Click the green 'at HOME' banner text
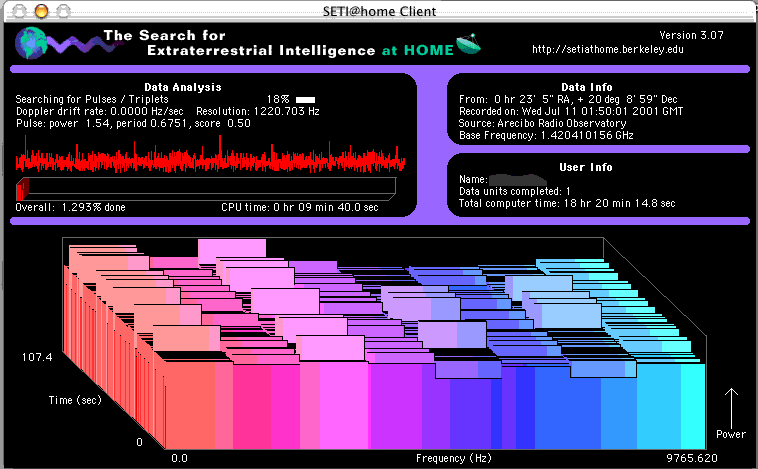 pos(418,50)
